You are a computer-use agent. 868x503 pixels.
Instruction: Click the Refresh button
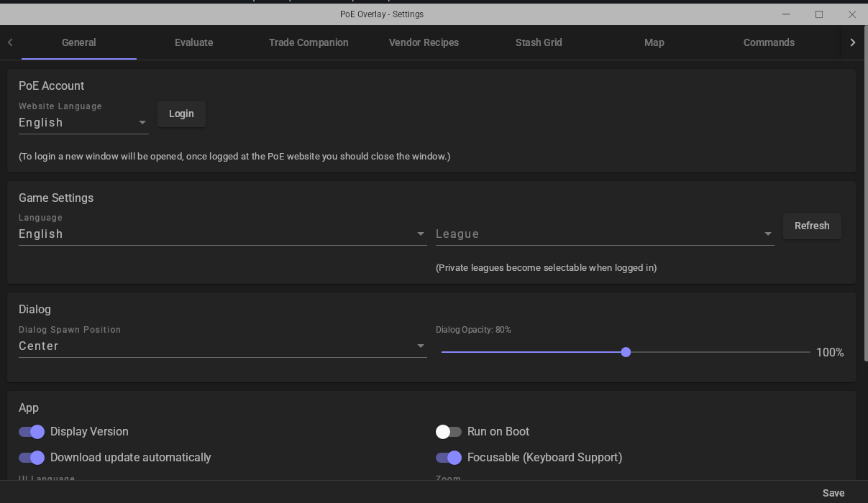click(x=812, y=226)
